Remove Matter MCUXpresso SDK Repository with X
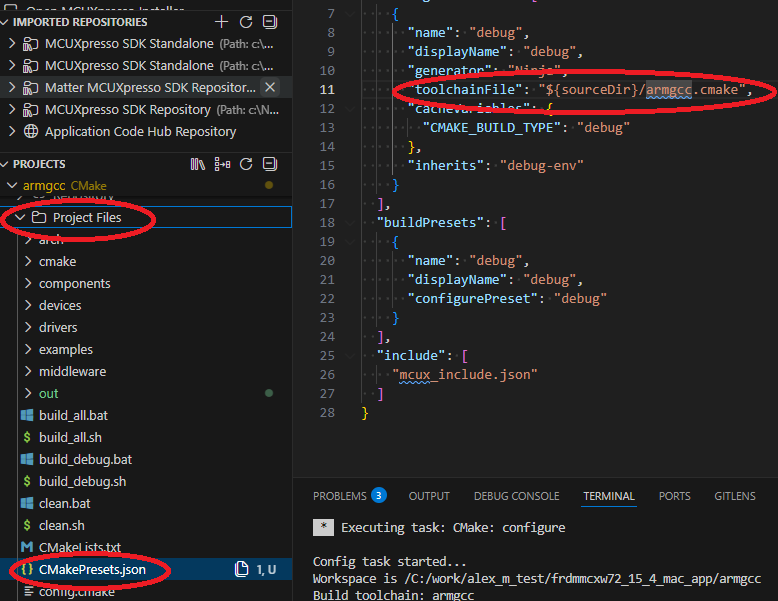 pyautogui.click(x=270, y=87)
